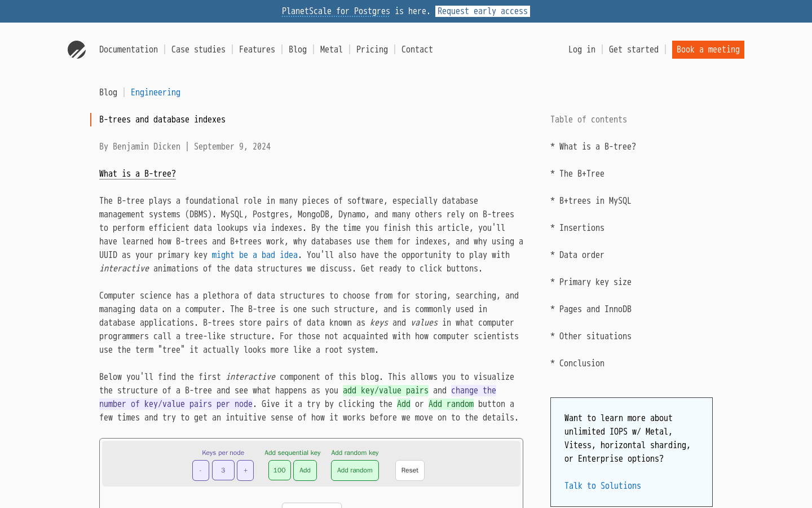Screen dimensions: 812x508
Task: Click Request early access
Action: click(x=482, y=11)
